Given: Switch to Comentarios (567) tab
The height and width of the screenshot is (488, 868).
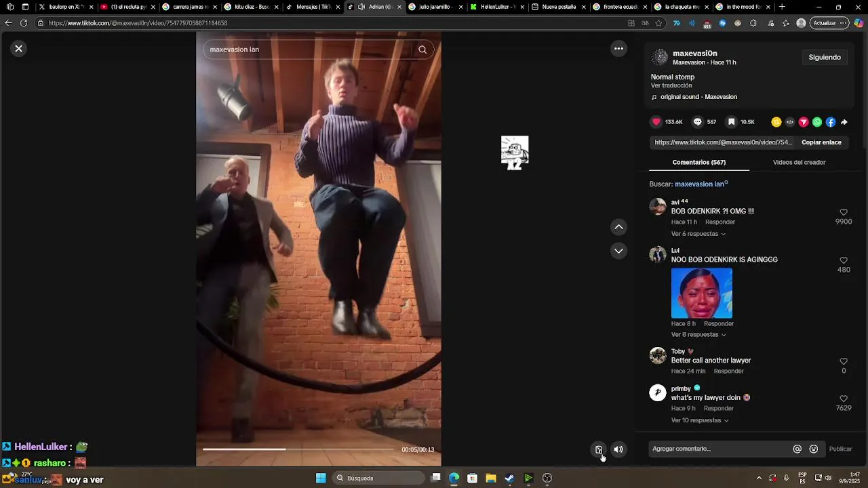Looking at the screenshot, I should [x=699, y=163].
